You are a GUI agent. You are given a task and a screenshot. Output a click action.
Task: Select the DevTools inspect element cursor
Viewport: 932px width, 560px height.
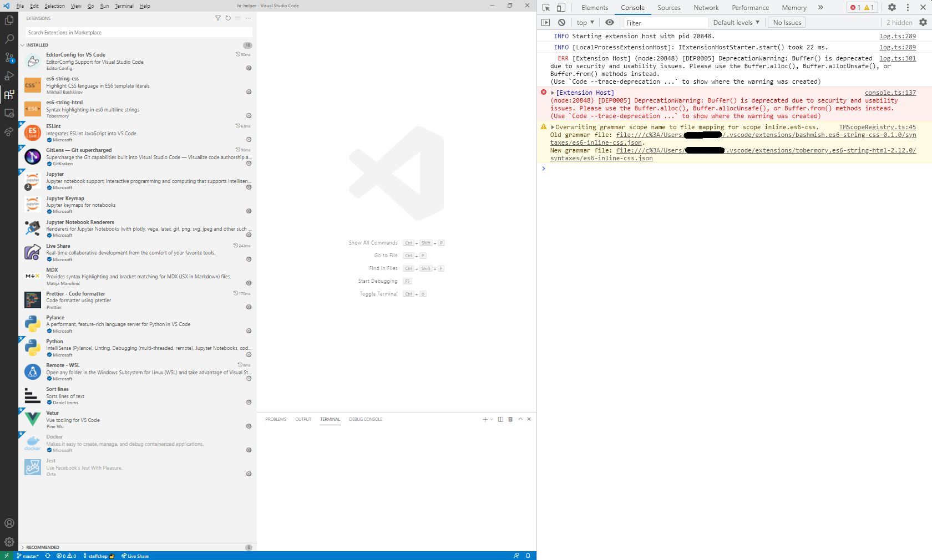(x=546, y=7)
